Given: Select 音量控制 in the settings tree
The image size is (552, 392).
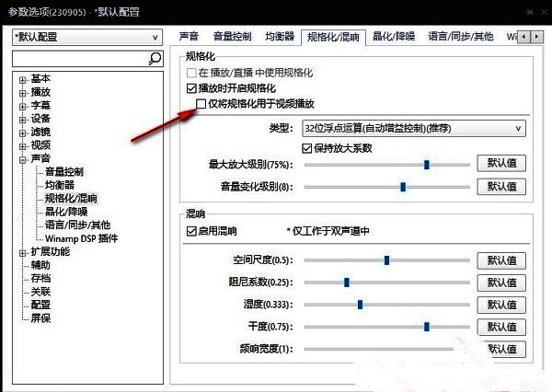Looking at the screenshot, I should point(64,172).
